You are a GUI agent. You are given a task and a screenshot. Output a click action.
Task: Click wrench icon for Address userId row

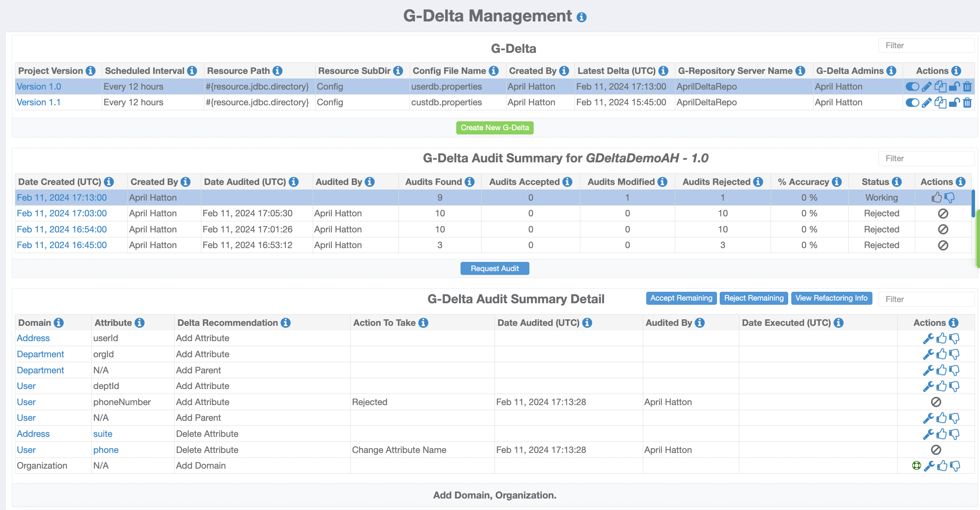click(928, 338)
